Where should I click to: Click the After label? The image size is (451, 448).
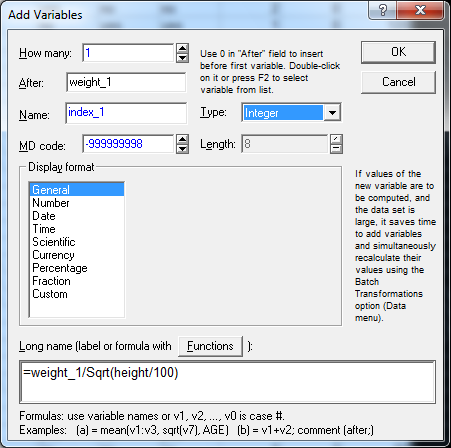pos(31,83)
